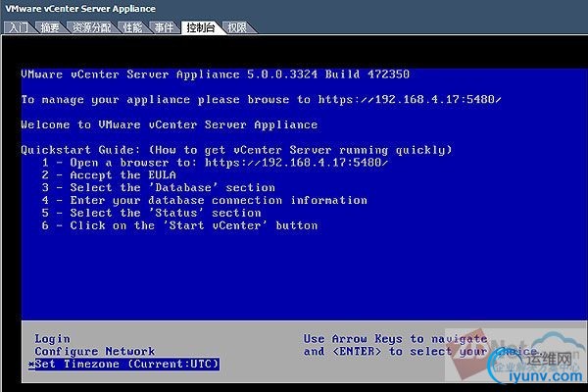Choose Configure Network in the console menu
This screenshot has width=588, height=392.
coord(94,352)
